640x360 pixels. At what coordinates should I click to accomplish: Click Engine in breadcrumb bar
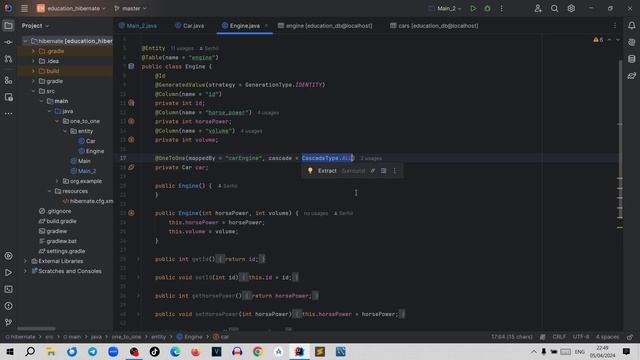pyautogui.click(x=189, y=337)
